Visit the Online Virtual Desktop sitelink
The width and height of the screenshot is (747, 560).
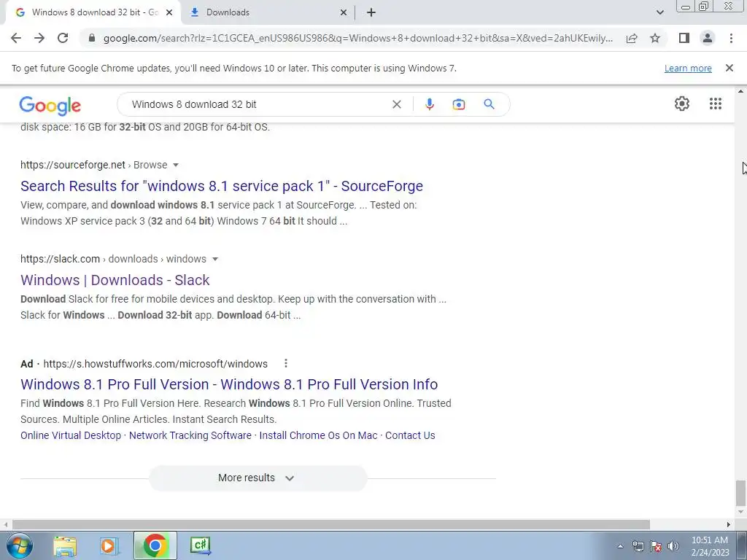(x=71, y=436)
